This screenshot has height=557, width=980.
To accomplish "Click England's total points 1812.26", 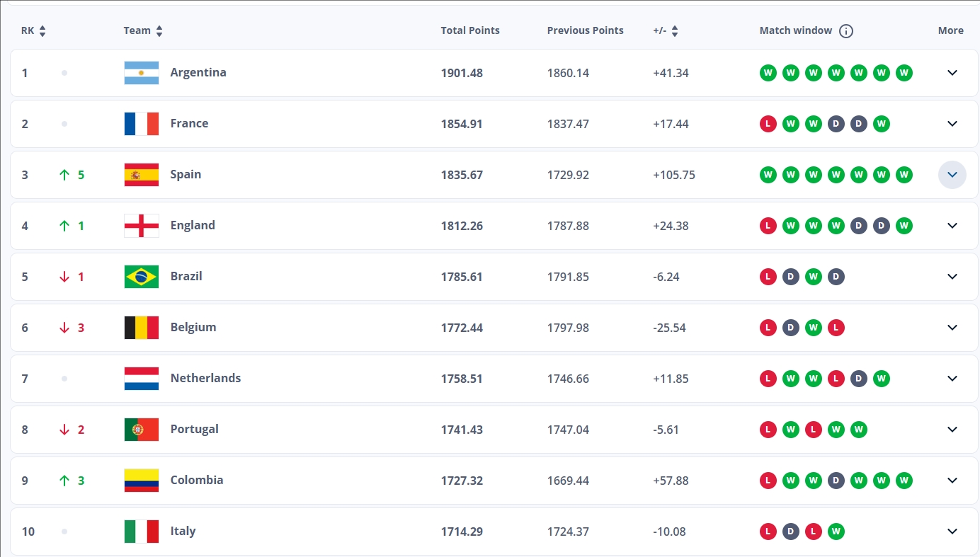I will pyautogui.click(x=462, y=226).
